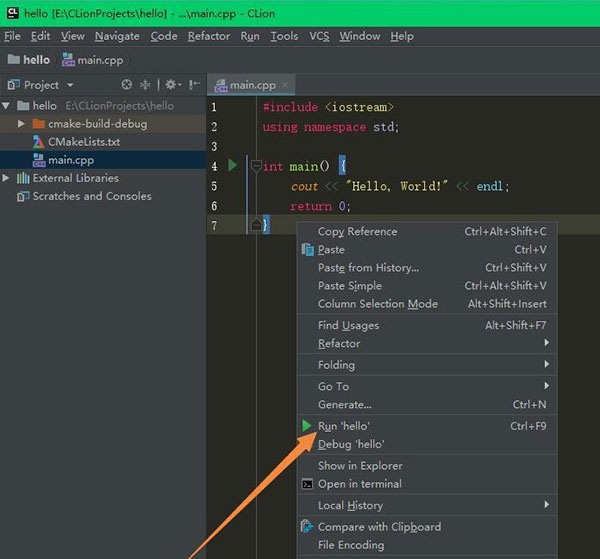This screenshot has width=600, height=559.
Task: Toggle the fold end marker on line 7
Action: (256, 225)
